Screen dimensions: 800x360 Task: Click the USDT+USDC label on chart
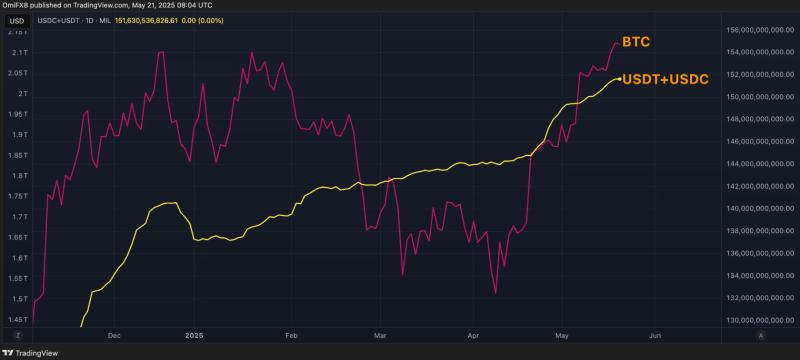pyautogui.click(x=665, y=79)
